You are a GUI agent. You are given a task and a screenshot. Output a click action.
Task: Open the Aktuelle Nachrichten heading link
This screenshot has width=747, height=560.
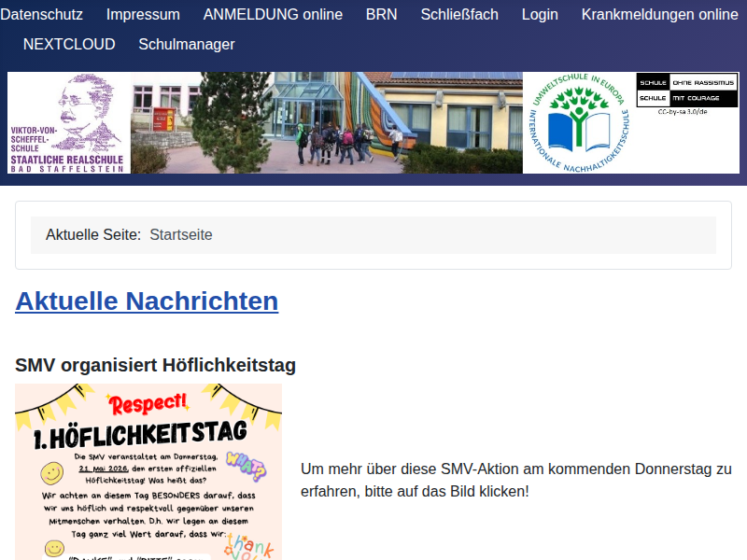pos(147,301)
